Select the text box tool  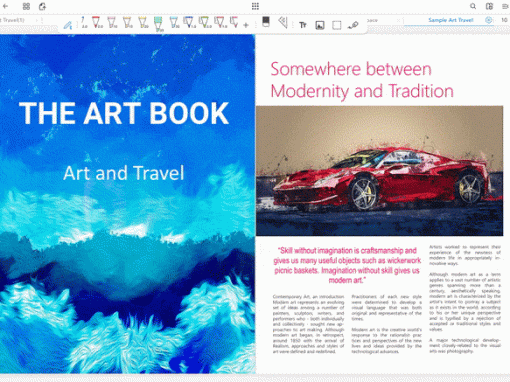point(303,25)
